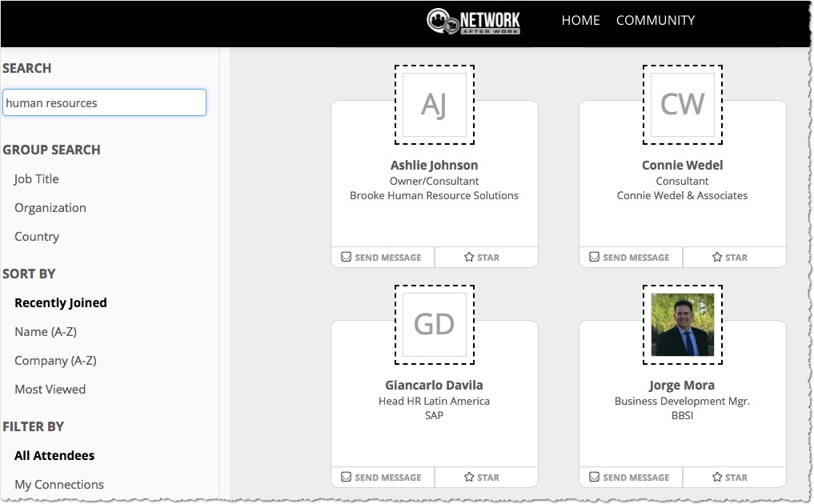Viewport: 814px width, 504px height.
Task: Star Connie Wedel's profile
Action: (730, 258)
